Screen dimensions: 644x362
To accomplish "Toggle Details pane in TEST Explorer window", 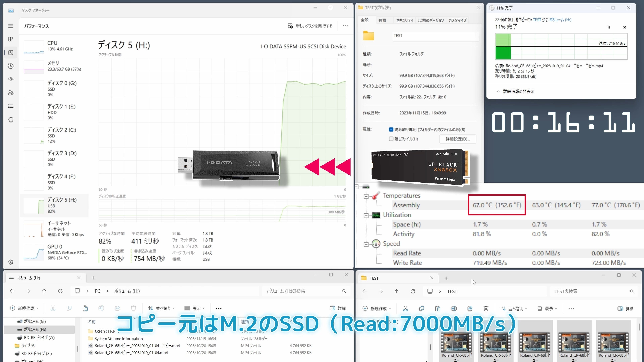I will pyautogui.click(x=625, y=309).
